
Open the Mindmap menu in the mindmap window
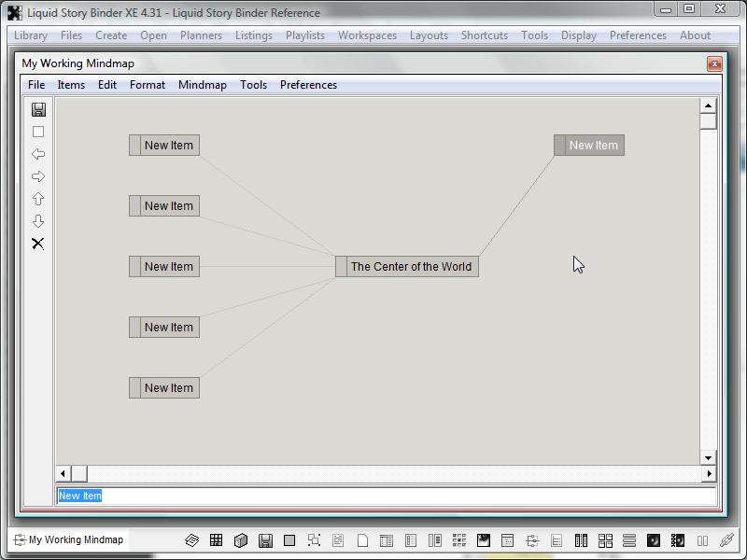[x=202, y=85]
